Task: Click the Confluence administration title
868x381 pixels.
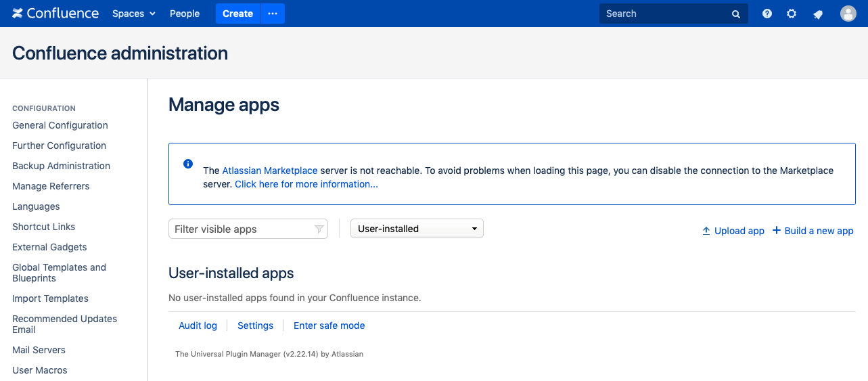Action: 120,53
